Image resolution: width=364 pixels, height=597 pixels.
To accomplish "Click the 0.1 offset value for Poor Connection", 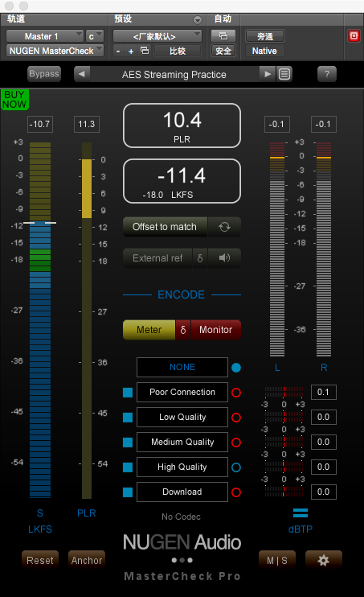I will (323, 392).
